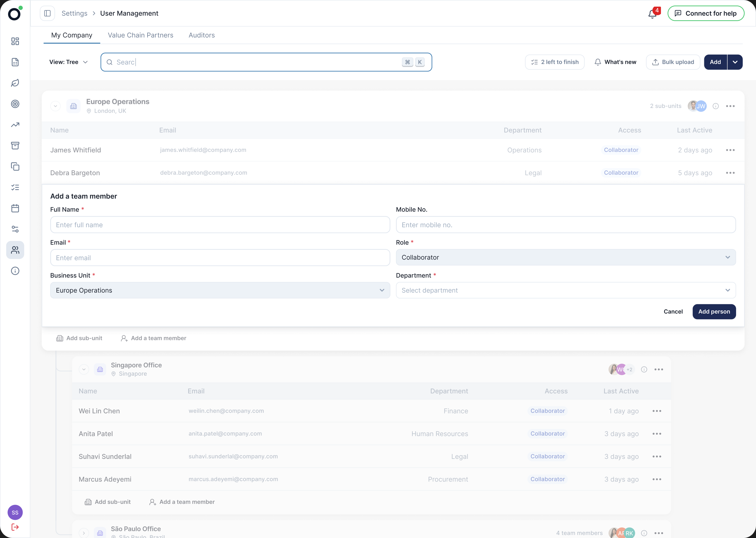Viewport: 756px width, 538px height.
Task: Click info icon on Singapore Office header
Action: coord(644,369)
